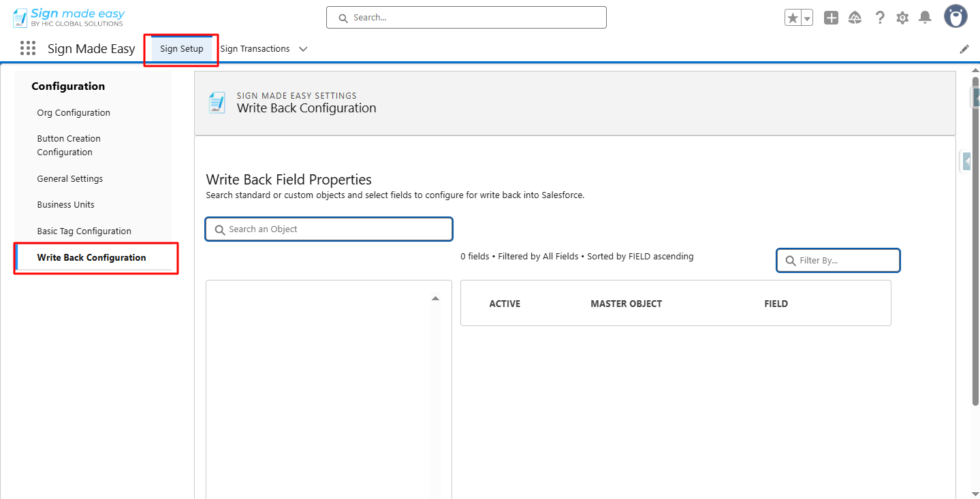The width and height of the screenshot is (980, 499).
Task: Click the global Search bar
Action: 467,18
